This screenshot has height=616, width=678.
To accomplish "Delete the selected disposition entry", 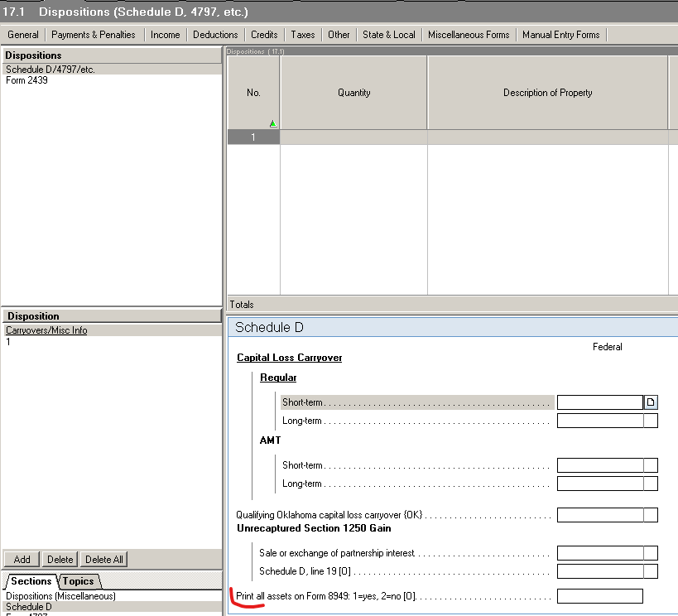I will point(60,559).
